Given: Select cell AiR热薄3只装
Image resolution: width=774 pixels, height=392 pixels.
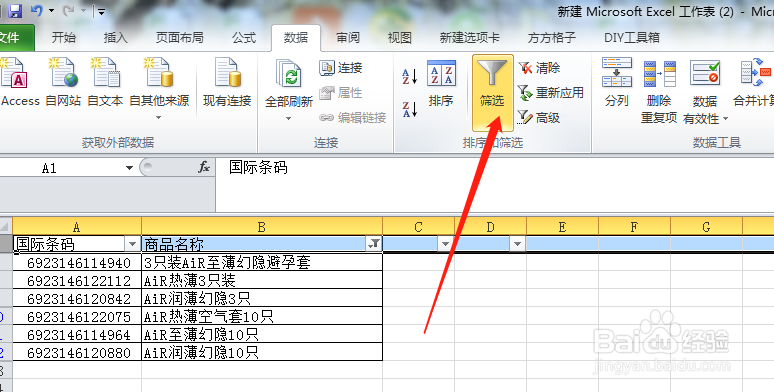Looking at the screenshot, I should coord(262,280).
